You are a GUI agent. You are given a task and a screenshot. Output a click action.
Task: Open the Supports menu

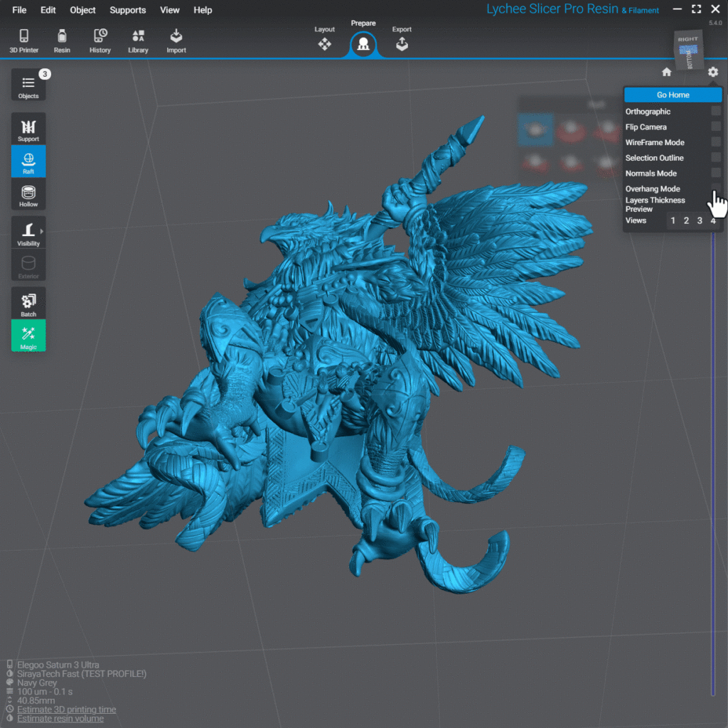click(x=127, y=10)
